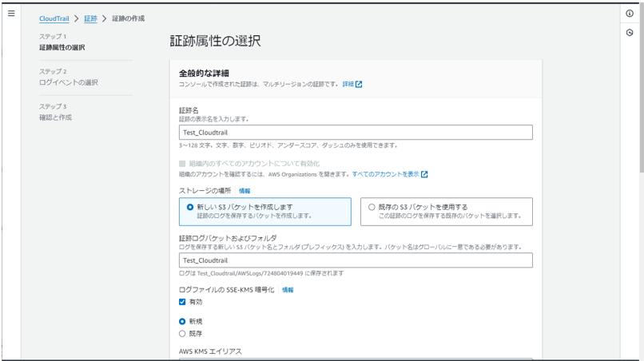Select ステップ 2 ログイベントの選択 in sidebar
This screenshot has width=644, height=361.
69,77
